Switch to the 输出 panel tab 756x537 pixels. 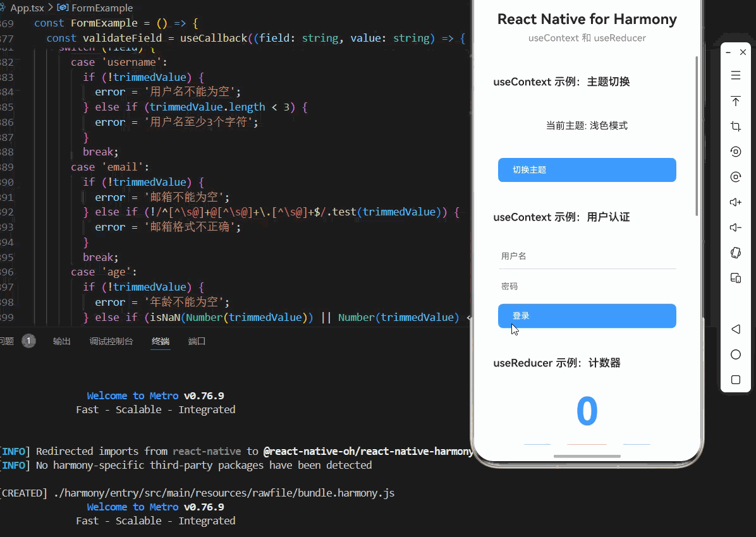click(62, 341)
